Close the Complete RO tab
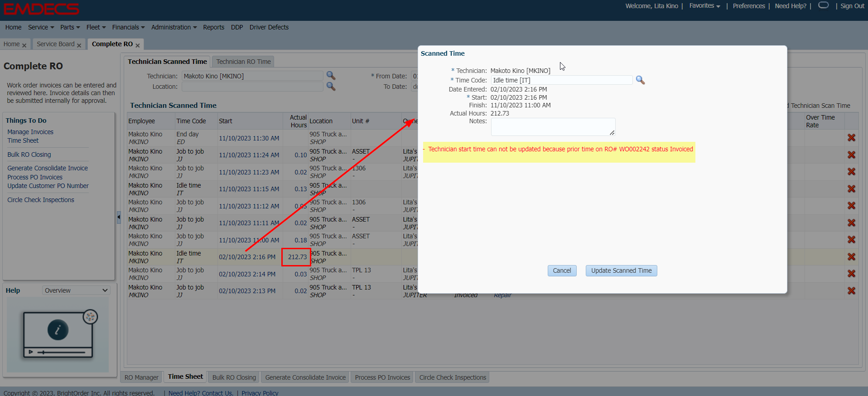The height and width of the screenshot is (396, 868). [137, 45]
